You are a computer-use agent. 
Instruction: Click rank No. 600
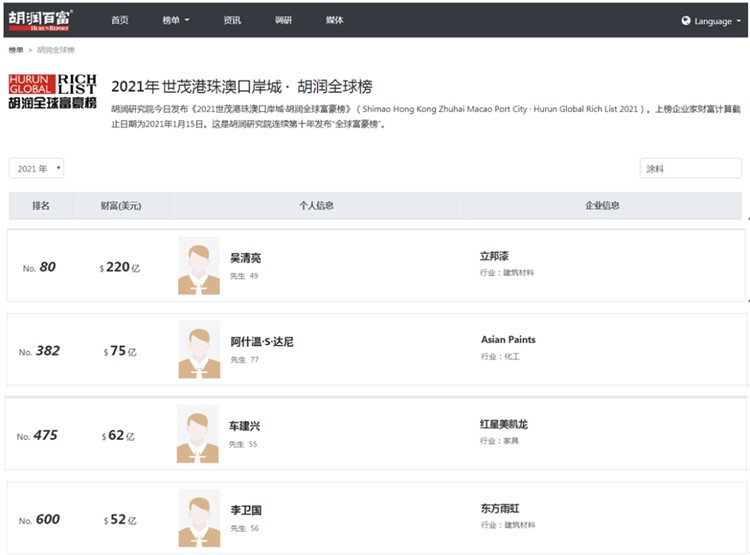[x=39, y=520]
